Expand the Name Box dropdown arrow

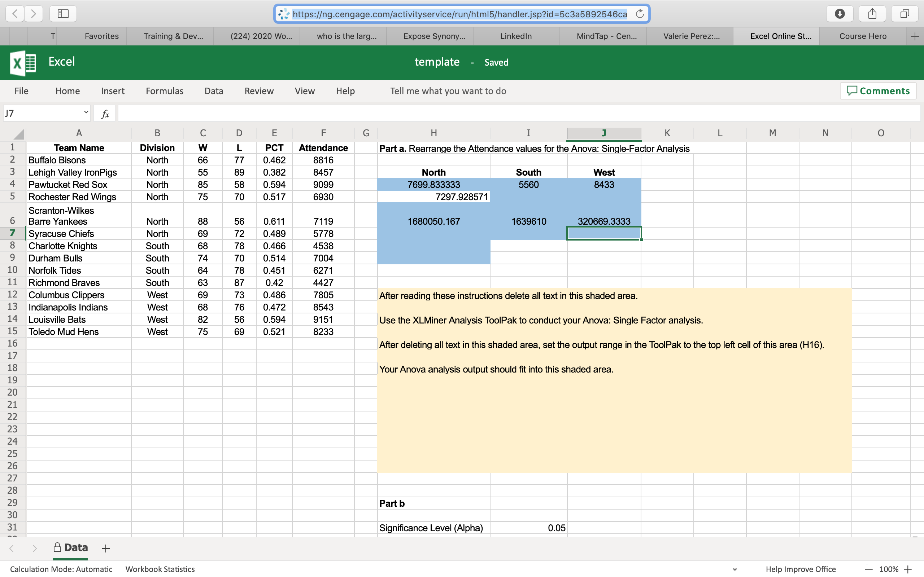tap(86, 113)
